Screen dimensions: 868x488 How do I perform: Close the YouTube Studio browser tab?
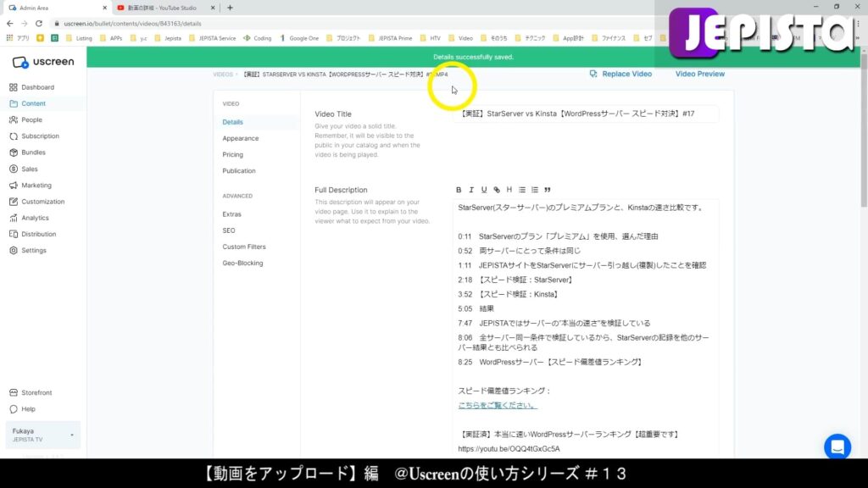[213, 8]
